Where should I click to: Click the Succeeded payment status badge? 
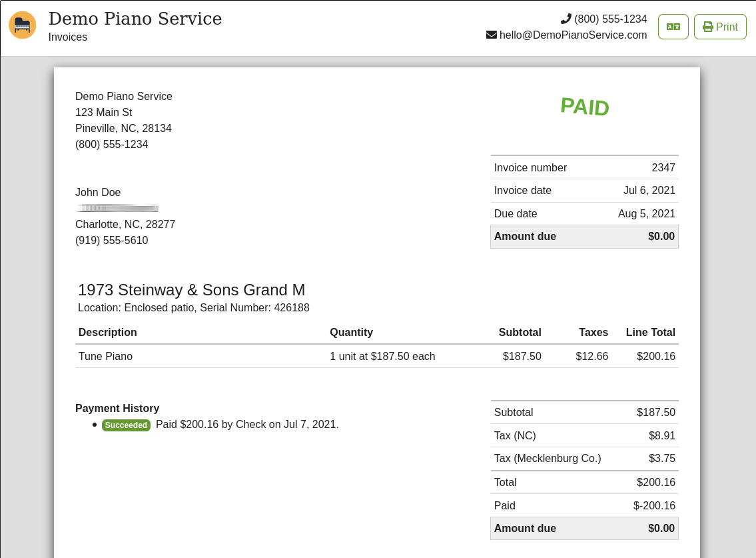point(126,425)
